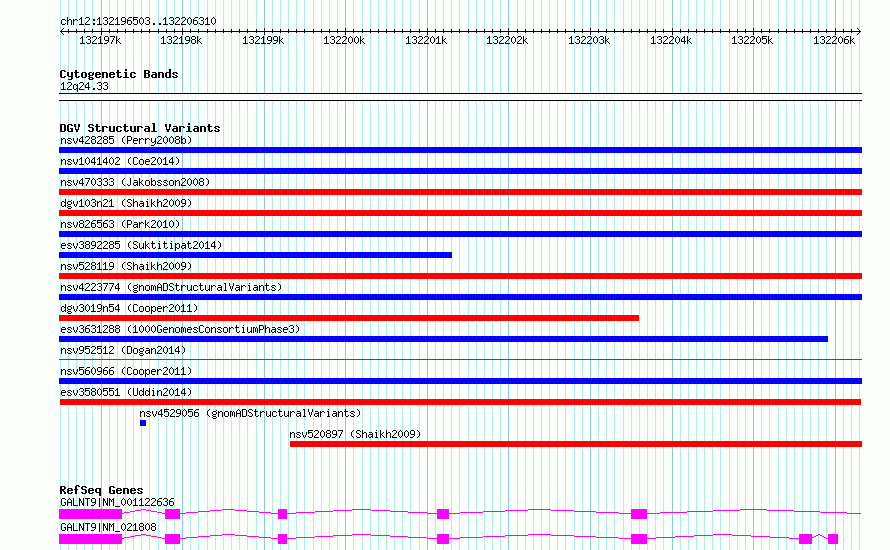Image resolution: width=890 pixels, height=550 pixels.
Task: Click the 132204k ruler tick label
Action: 671,40
